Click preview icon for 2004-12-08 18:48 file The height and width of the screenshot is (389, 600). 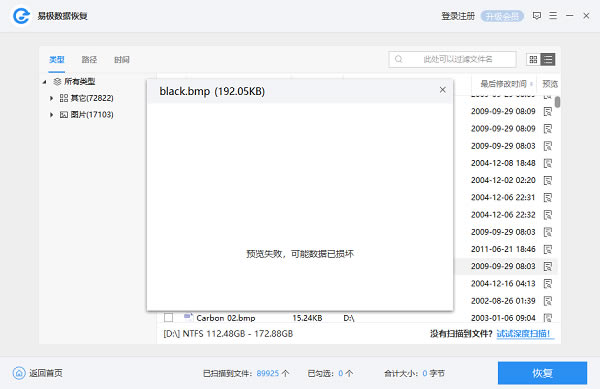pos(548,163)
